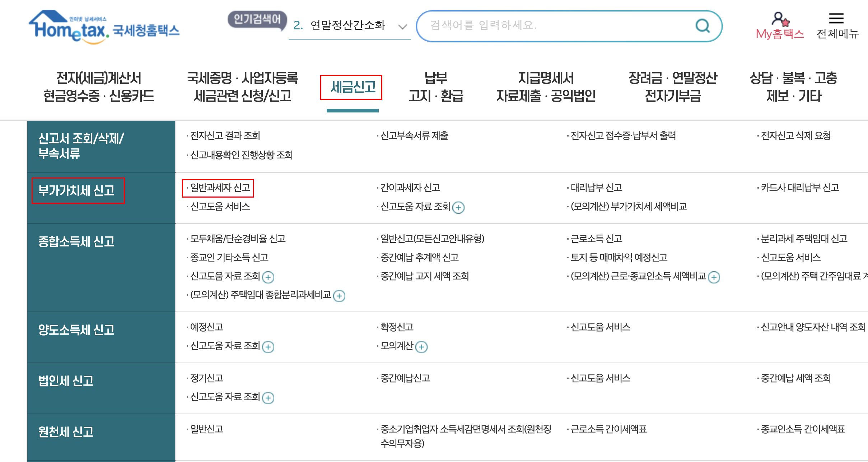868x462 pixels.
Task: Click the search magnifier icon
Action: tap(702, 26)
